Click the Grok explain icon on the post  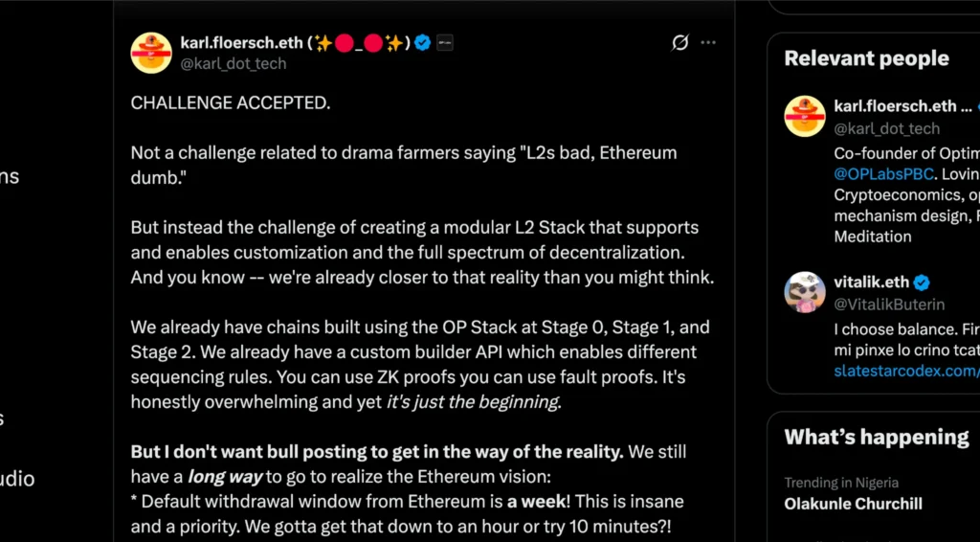[680, 43]
